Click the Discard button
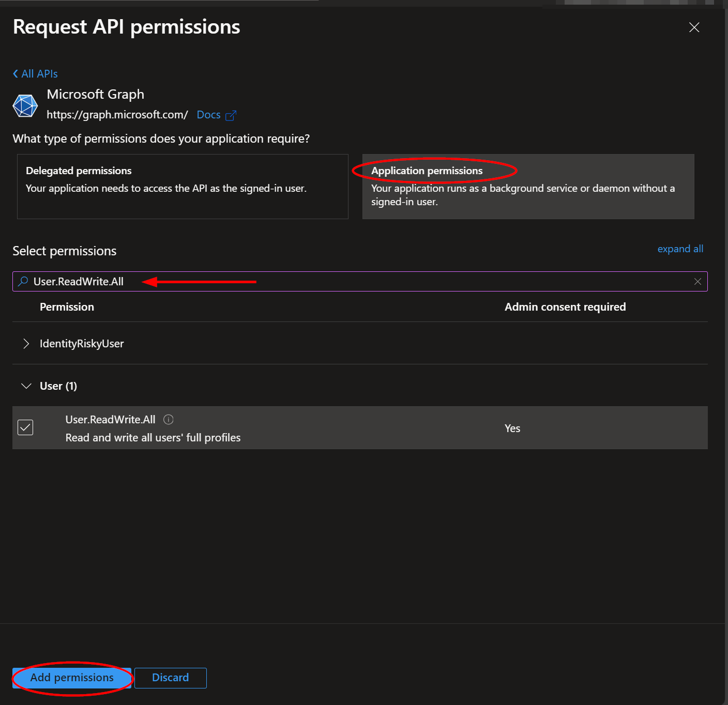Image resolution: width=728 pixels, height=705 pixels. [x=170, y=678]
